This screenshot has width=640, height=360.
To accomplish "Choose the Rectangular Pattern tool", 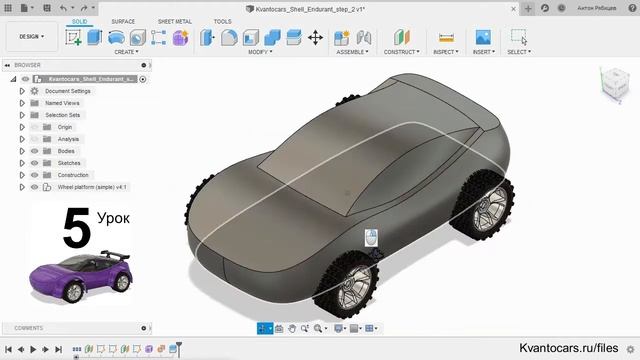I will point(158,37).
